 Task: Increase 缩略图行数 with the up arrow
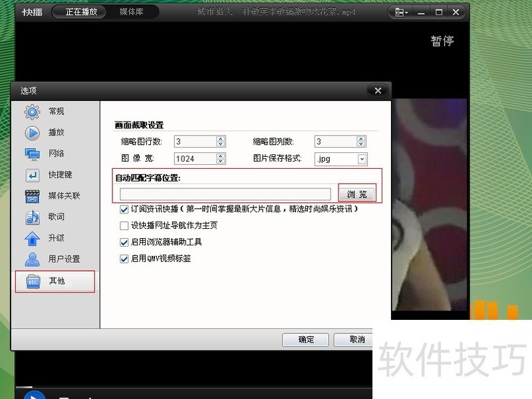pyautogui.click(x=219, y=138)
